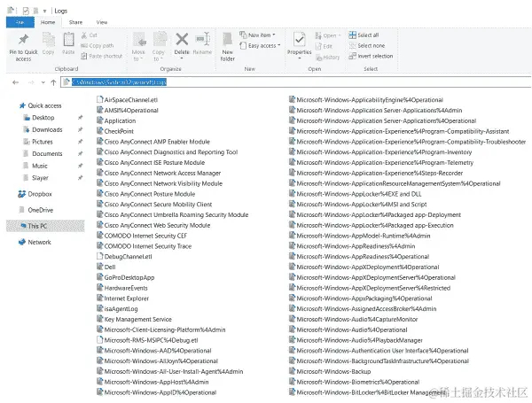This screenshot has height=403, width=532.
Task: Select COMODO Internet Security CEF log
Action: point(142,236)
